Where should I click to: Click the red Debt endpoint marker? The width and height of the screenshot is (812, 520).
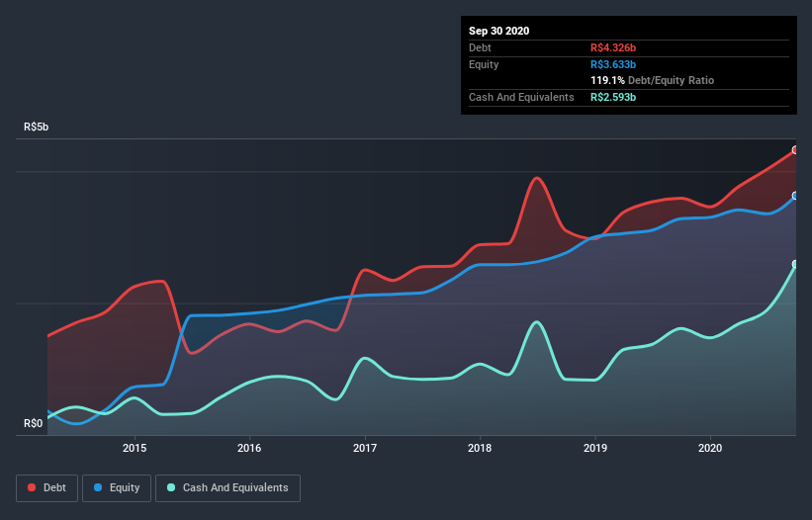click(x=795, y=150)
